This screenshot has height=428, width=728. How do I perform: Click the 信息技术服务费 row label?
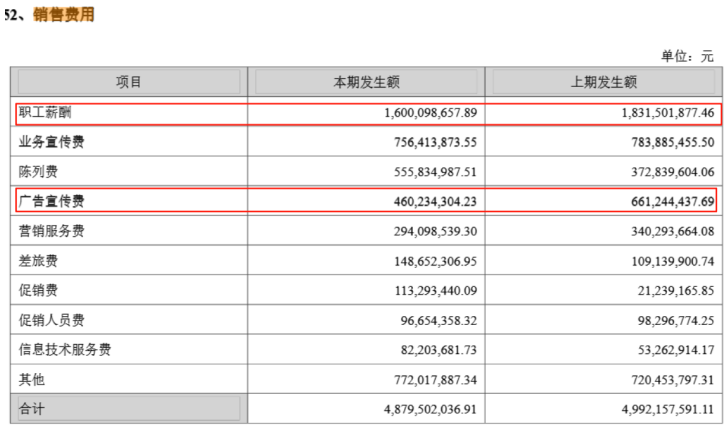[x=65, y=350]
